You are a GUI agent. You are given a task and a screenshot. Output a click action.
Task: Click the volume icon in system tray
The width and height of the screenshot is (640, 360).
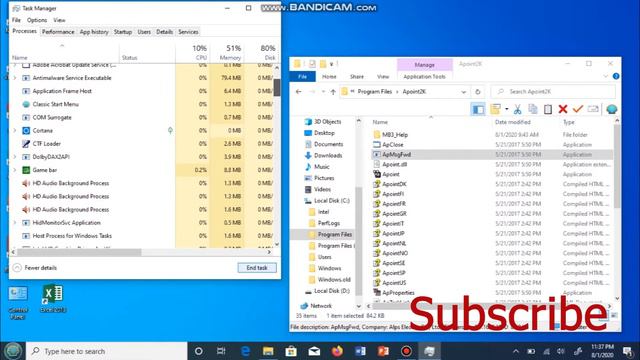click(561, 351)
